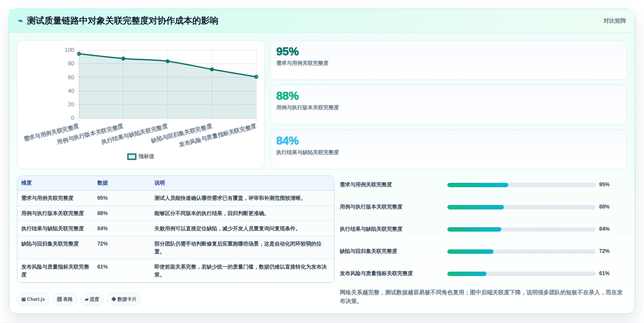Viewport: 644px width, 323px height.
Task: Click the 数据 table column header
Action: click(x=103, y=183)
